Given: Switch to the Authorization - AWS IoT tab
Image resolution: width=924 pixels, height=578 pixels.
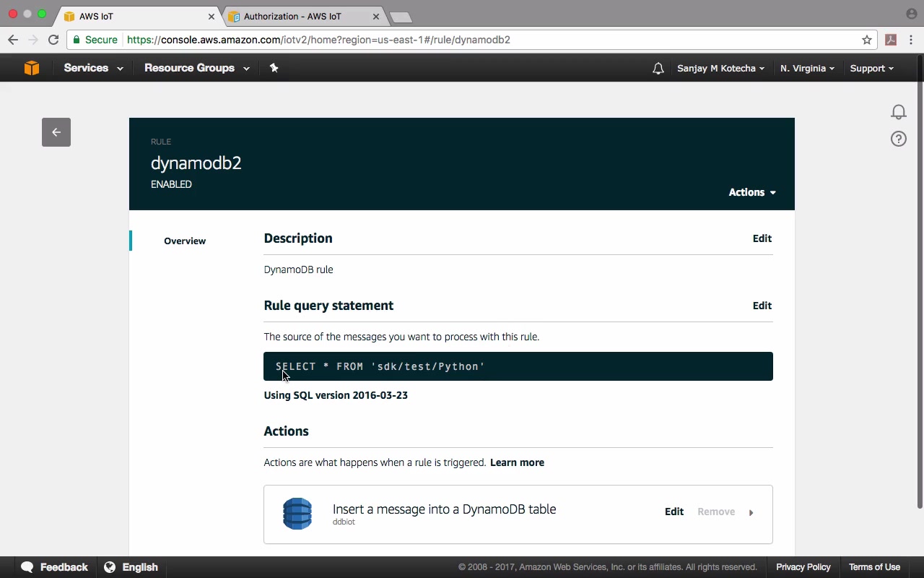Looking at the screenshot, I should tap(303, 16).
